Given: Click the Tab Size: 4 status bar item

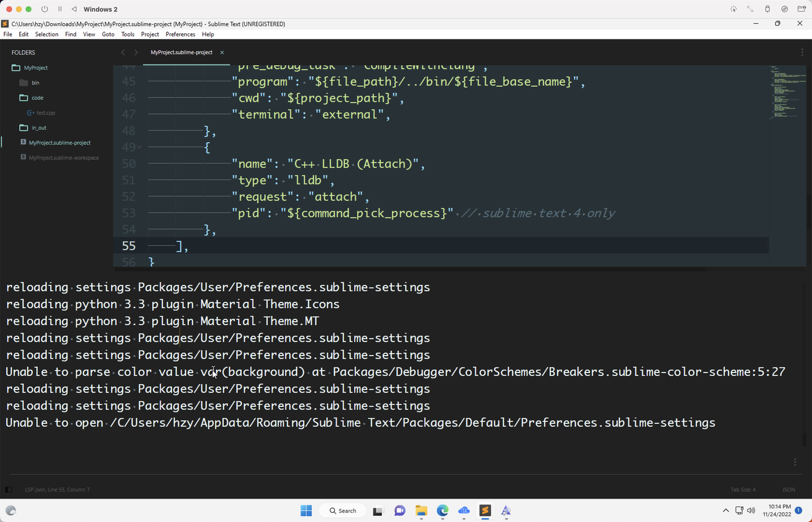Looking at the screenshot, I should pos(743,489).
